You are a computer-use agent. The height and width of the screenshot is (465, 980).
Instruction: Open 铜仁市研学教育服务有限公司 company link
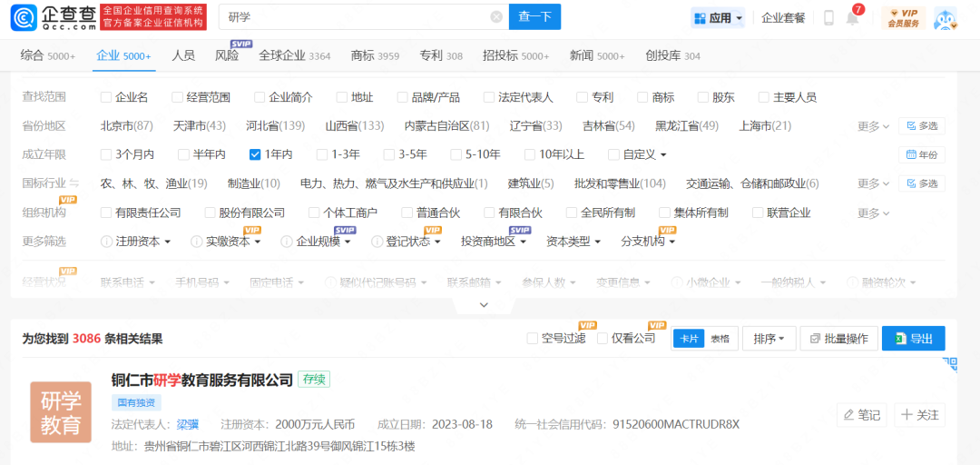(x=201, y=380)
